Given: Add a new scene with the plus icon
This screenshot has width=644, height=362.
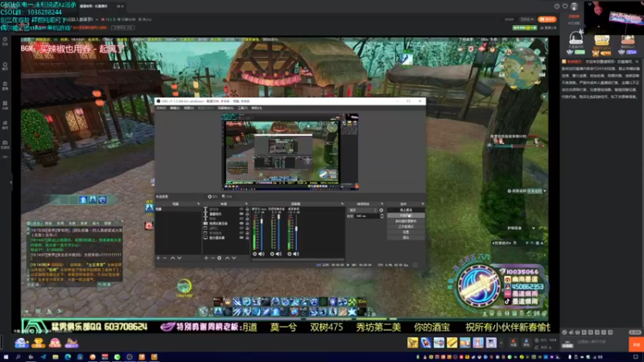Looking at the screenshot, I should [x=158, y=258].
